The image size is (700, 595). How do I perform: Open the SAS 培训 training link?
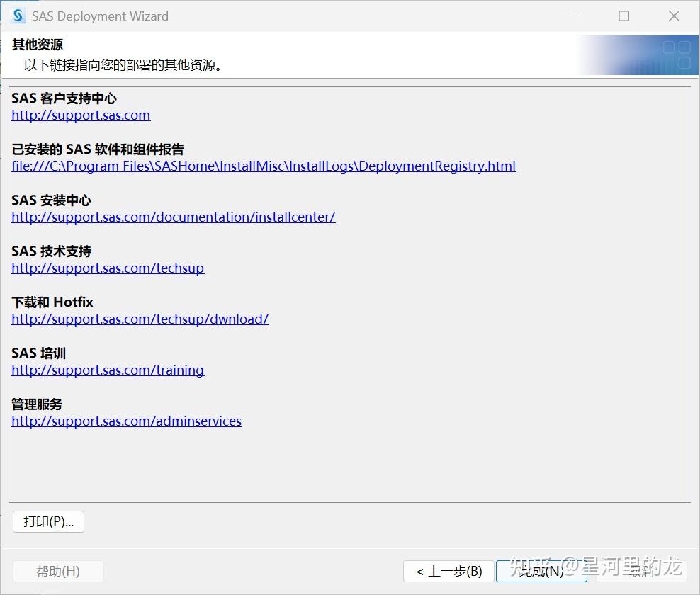coord(107,370)
